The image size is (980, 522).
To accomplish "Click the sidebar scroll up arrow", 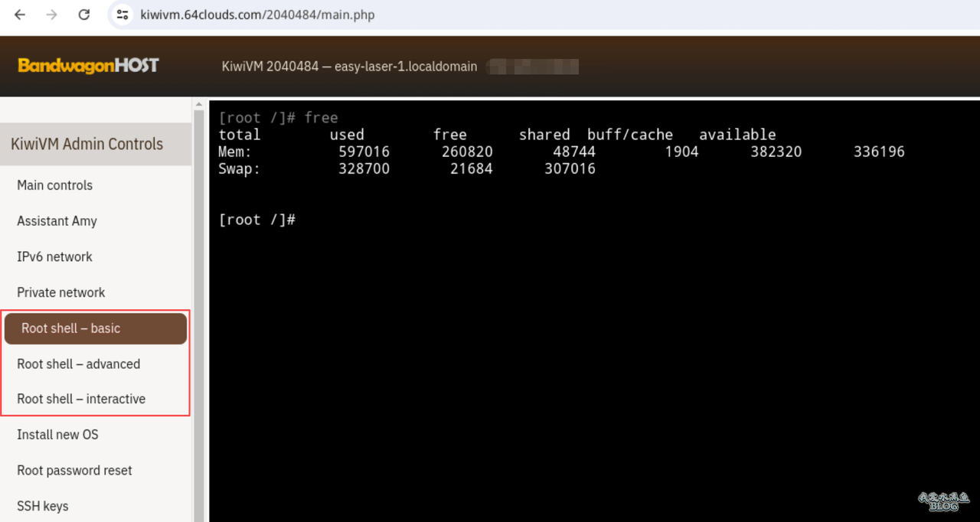I will pos(199,105).
